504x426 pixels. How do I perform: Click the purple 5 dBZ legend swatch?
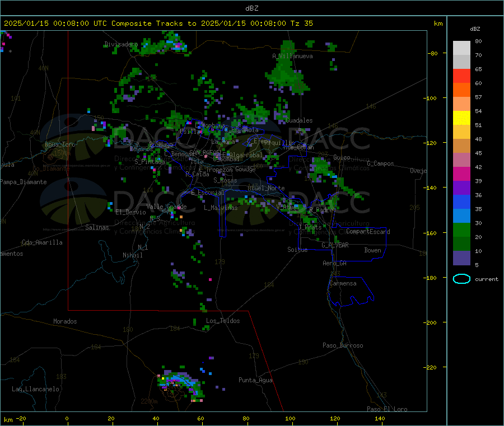click(x=461, y=258)
